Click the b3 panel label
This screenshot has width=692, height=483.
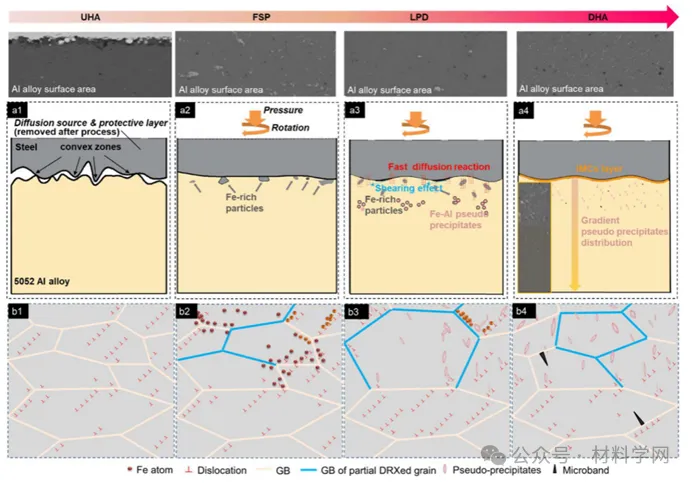pos(353,309)
